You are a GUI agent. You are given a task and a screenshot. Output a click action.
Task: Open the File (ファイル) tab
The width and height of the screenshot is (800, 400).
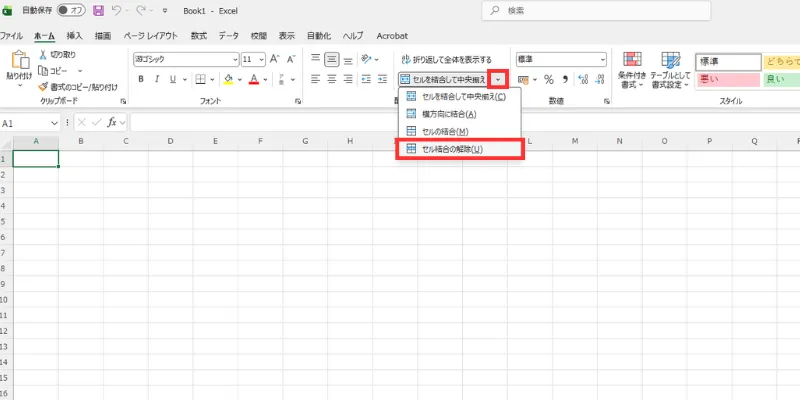[11, 36]
